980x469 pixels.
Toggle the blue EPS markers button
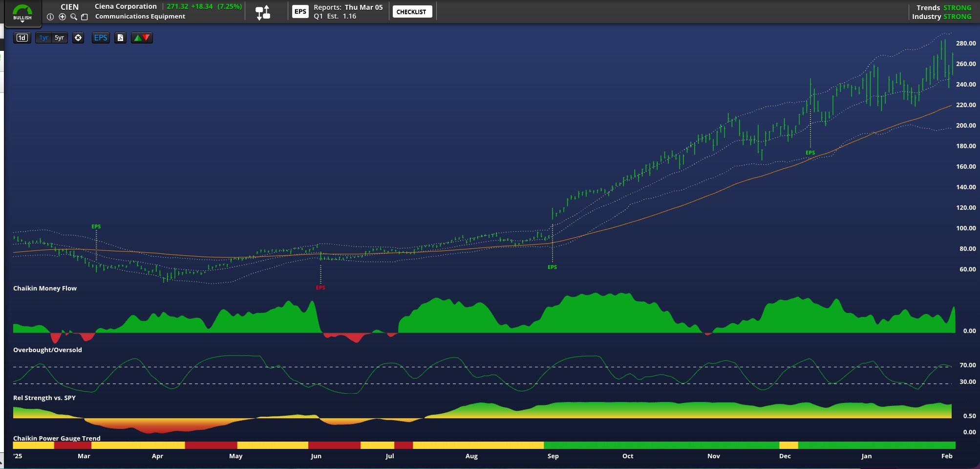(101, 38)
